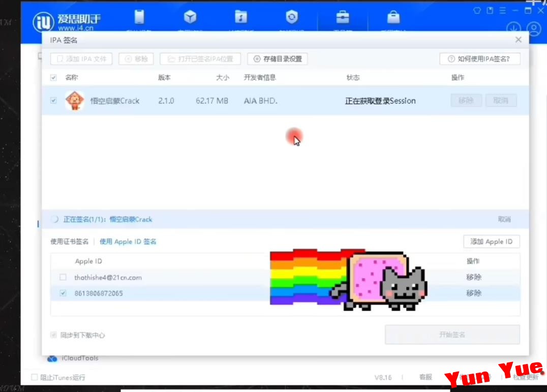This screenshot has width=547, height=392.
Task: Switch to 使用 Apple ID 签名 tab
Action: [x=128, y=242]
